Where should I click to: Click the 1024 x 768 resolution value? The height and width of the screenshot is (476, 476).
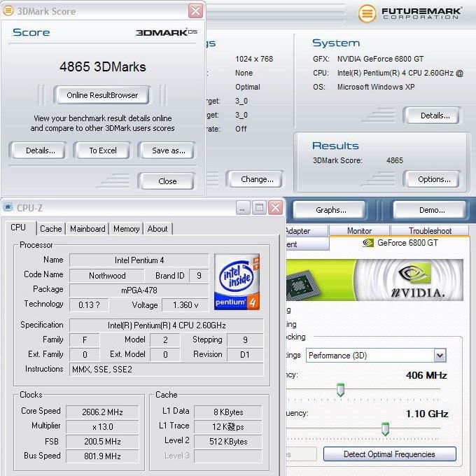tap(254, 59)
